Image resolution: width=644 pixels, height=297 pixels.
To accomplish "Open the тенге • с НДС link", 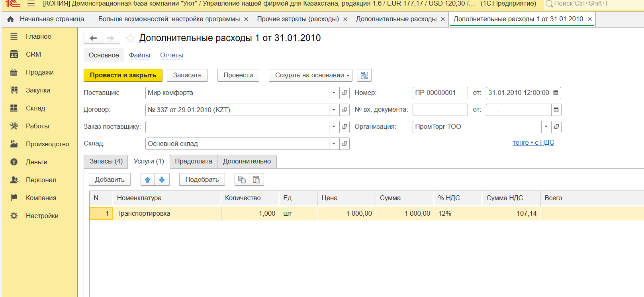I will tap(533, 143).
